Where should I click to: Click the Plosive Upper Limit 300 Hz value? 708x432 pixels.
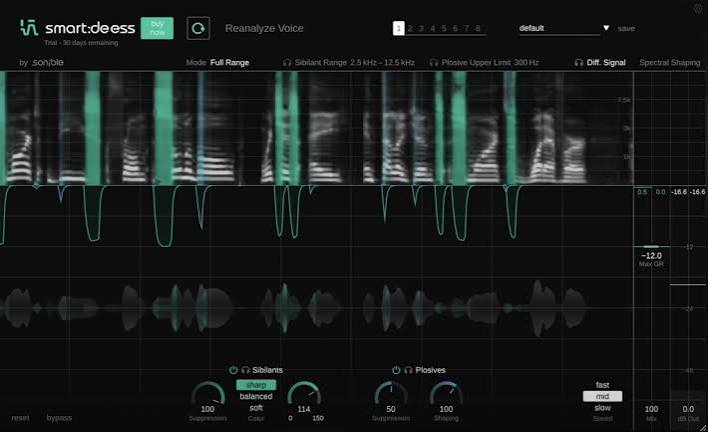tap(526, 62)
